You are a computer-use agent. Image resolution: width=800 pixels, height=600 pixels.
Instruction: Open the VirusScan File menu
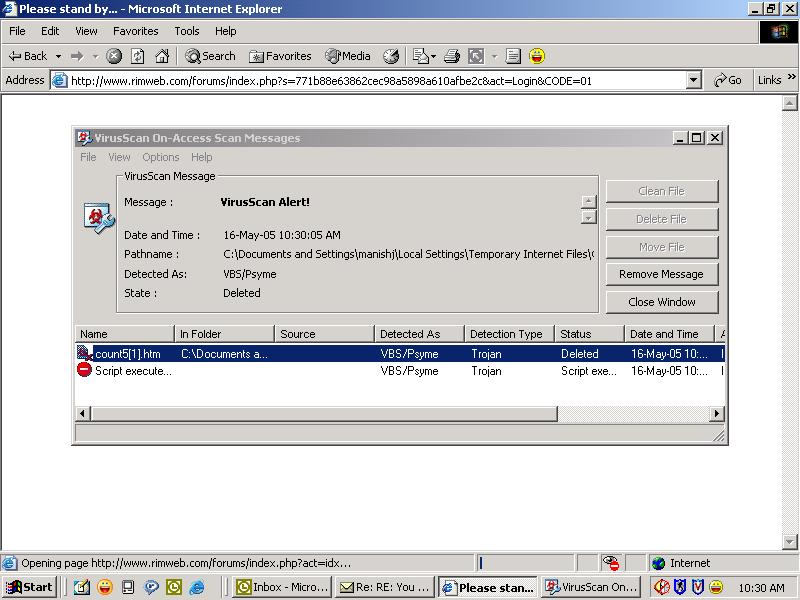point(88,157)
